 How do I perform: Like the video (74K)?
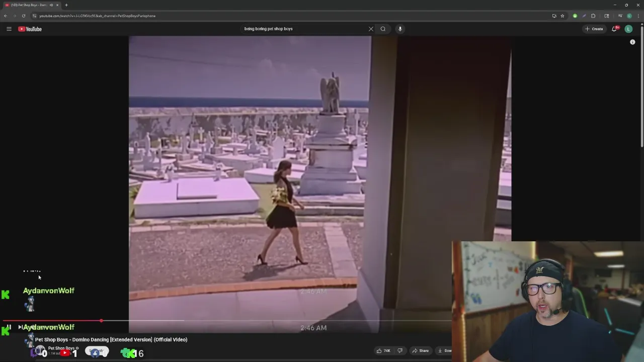click(383, 350)
